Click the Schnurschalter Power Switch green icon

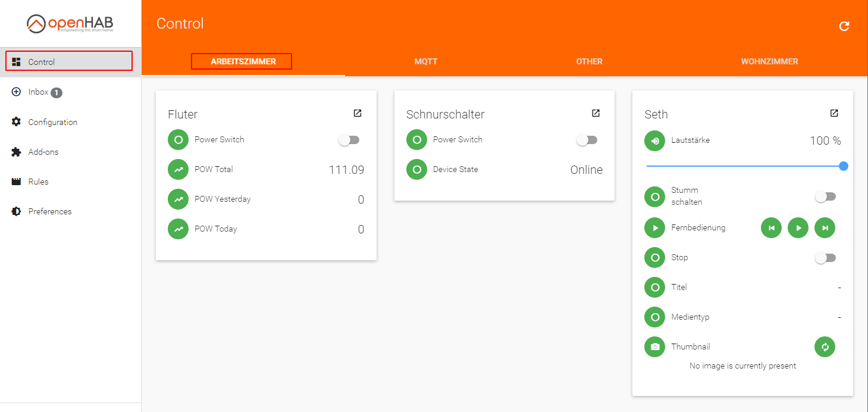[416, 140]
